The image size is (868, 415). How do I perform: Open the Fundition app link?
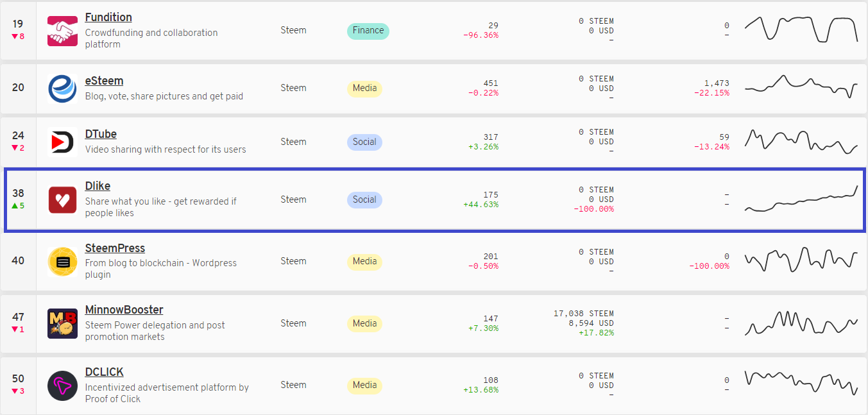click(x=108, y=17)
